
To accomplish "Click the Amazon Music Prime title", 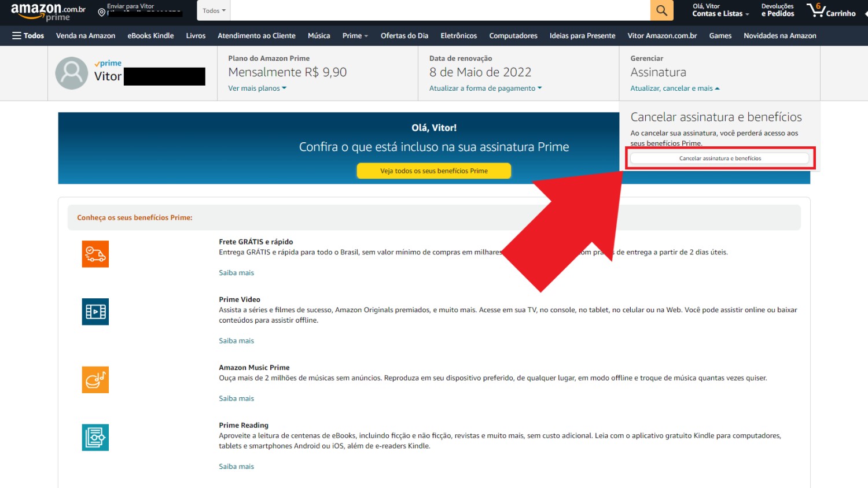I will click(254, 368).
